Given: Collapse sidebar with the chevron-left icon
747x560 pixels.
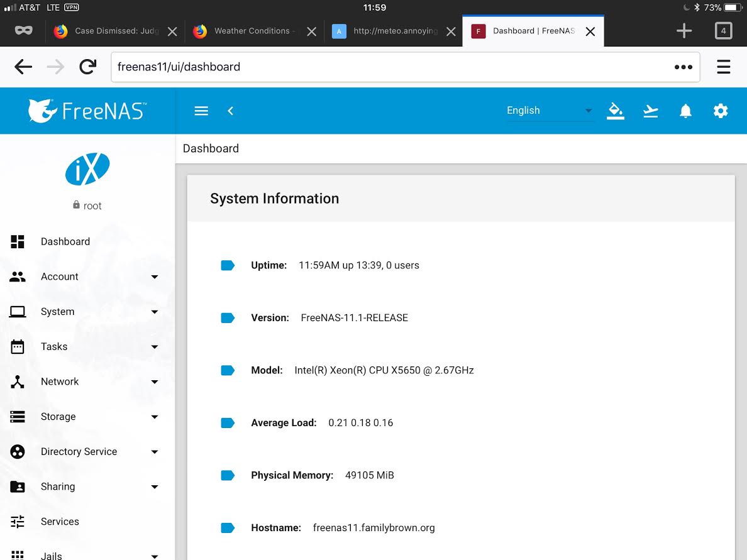Looking at the screenshot, I should (231, 111).
